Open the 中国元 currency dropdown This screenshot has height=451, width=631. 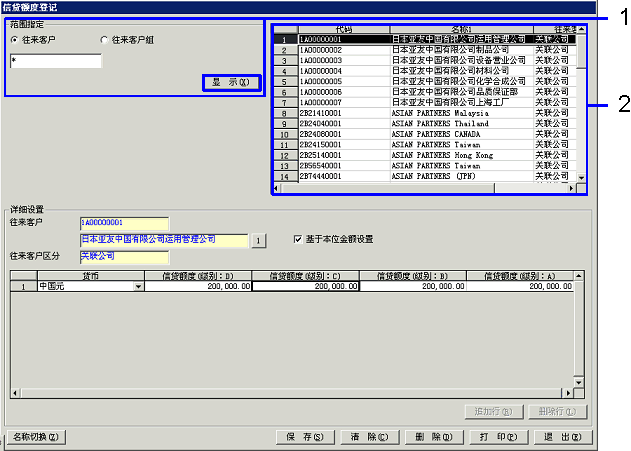pos(138,287)
